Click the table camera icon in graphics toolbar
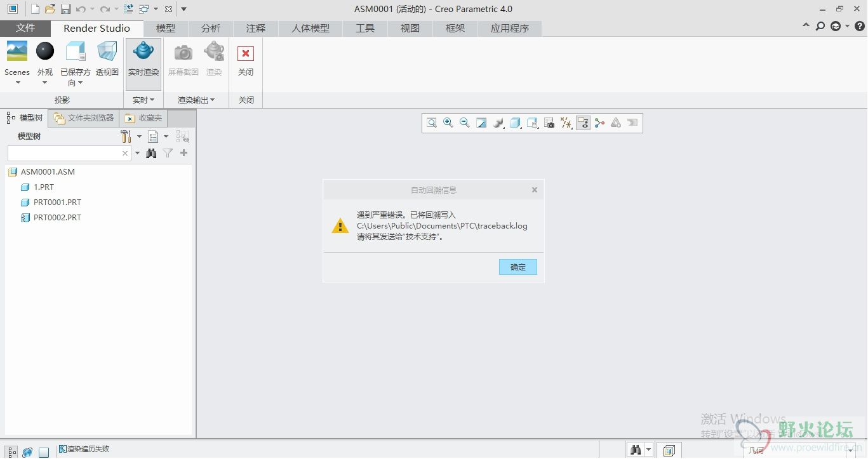This screenshot has height=459, width=868. tap(549, 123)
